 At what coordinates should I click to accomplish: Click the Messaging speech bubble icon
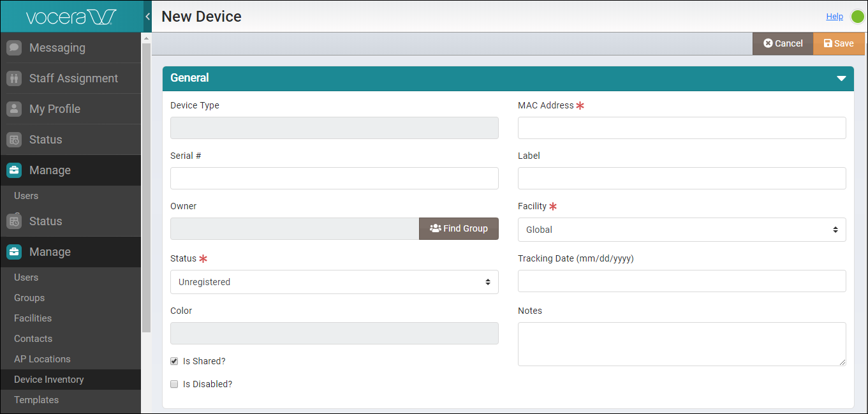[14, 48]
